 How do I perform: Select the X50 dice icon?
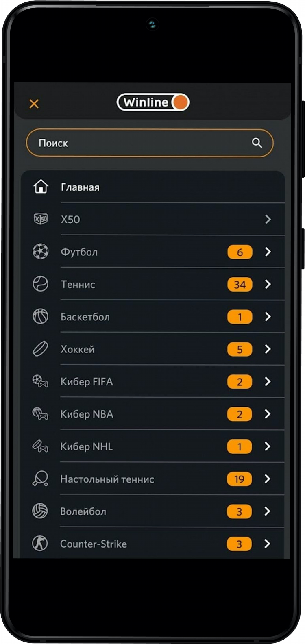click(x=41, y=219)
